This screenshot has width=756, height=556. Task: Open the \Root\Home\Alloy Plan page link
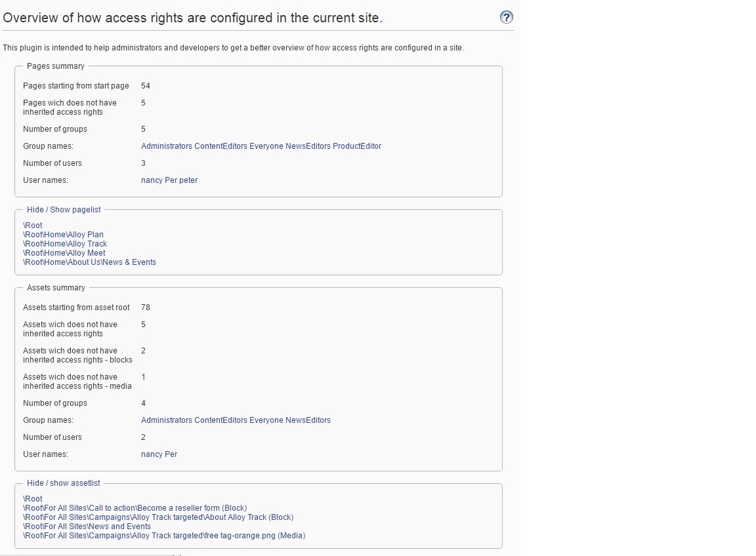tap(63, 235)
